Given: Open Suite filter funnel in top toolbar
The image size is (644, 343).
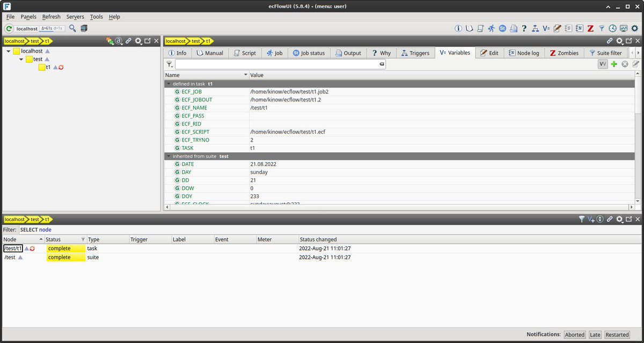Looking at the screenshot, I should click(x=602, y=28).
